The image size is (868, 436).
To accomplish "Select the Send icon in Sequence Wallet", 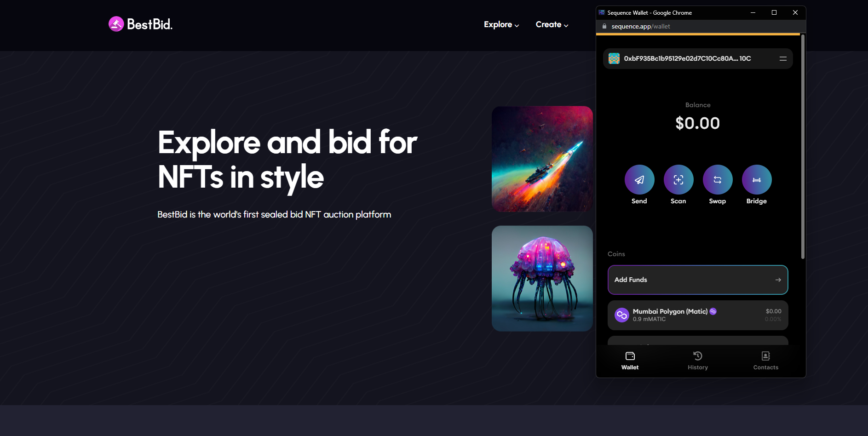I will (x=639, y=179).
